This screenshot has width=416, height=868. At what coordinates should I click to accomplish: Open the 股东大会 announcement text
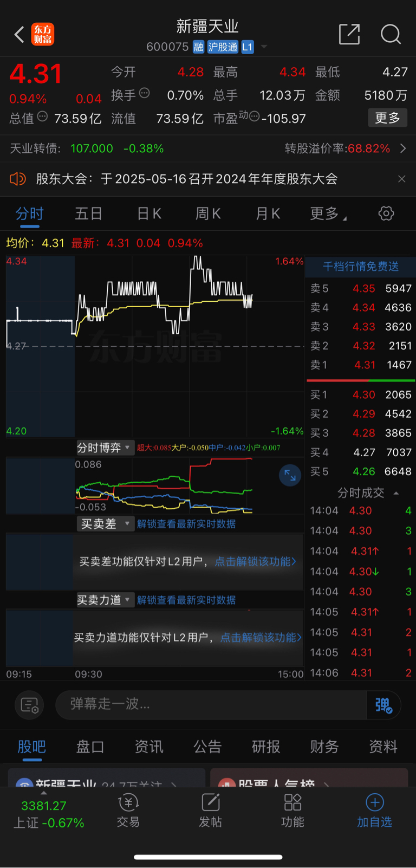[x=187, y=179]
